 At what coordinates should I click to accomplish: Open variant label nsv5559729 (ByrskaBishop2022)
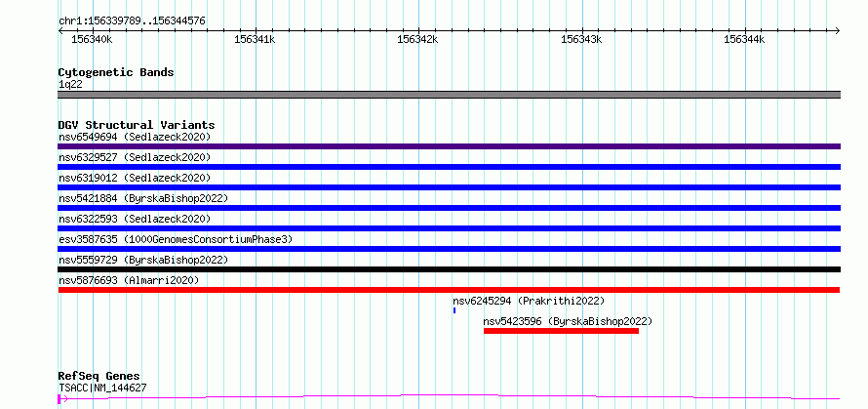(143, 260)
